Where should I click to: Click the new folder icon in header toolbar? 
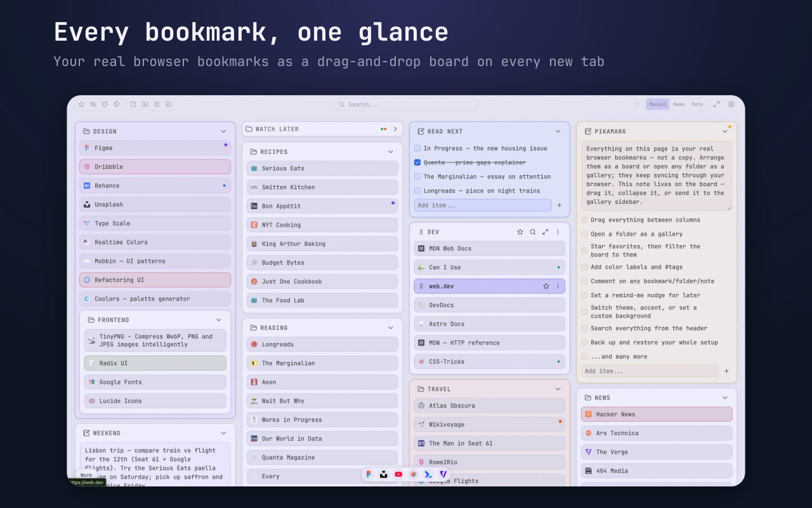click(145, 104)
